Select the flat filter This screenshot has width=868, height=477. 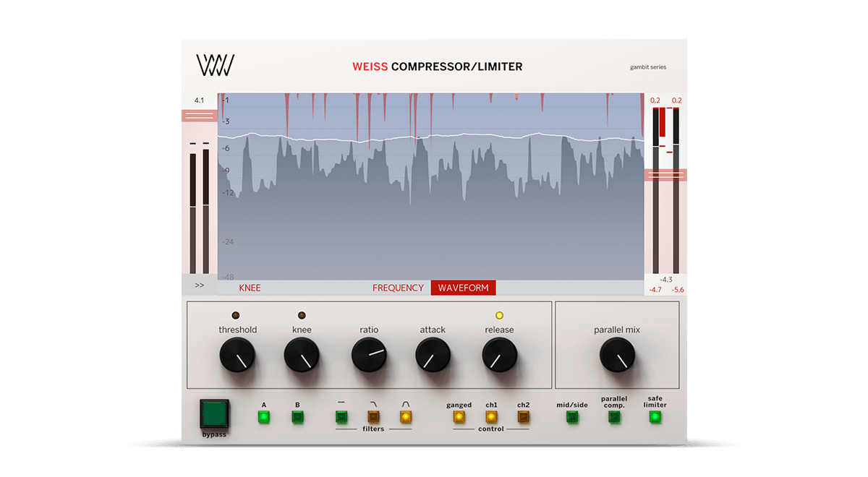pyautogui.click(x=342, y=416)
